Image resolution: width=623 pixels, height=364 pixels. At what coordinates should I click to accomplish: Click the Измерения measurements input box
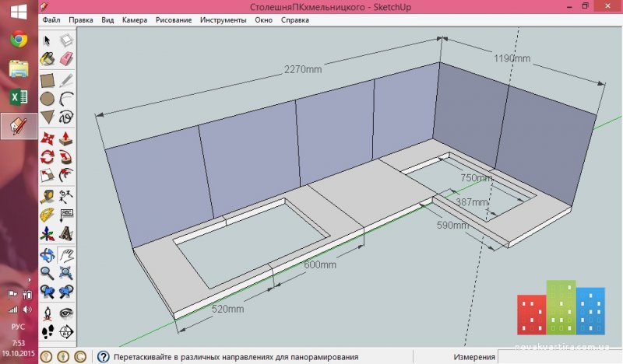pyautogui.click(x=560, y=357)
